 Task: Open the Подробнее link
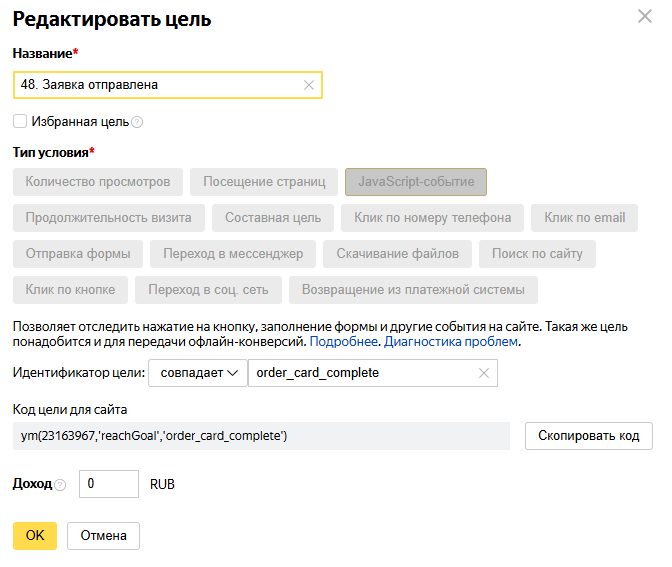coord(343,342)
